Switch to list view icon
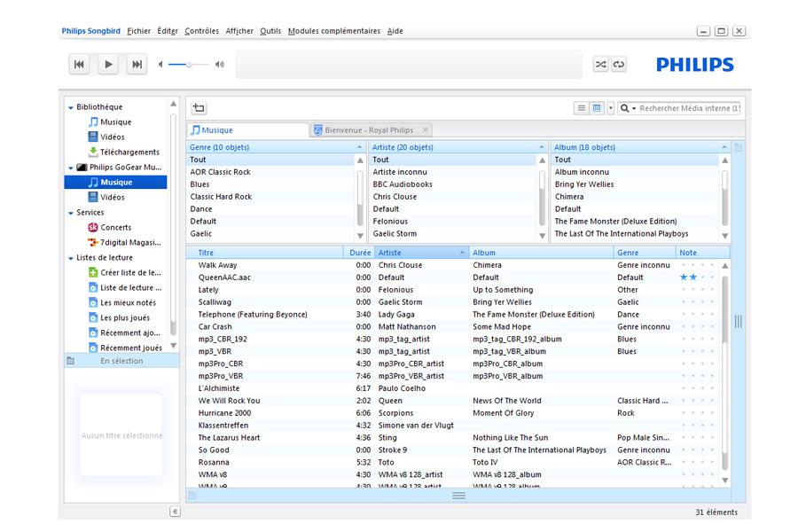This screenshot has height=532, width=798. click(x=581, y=108)
